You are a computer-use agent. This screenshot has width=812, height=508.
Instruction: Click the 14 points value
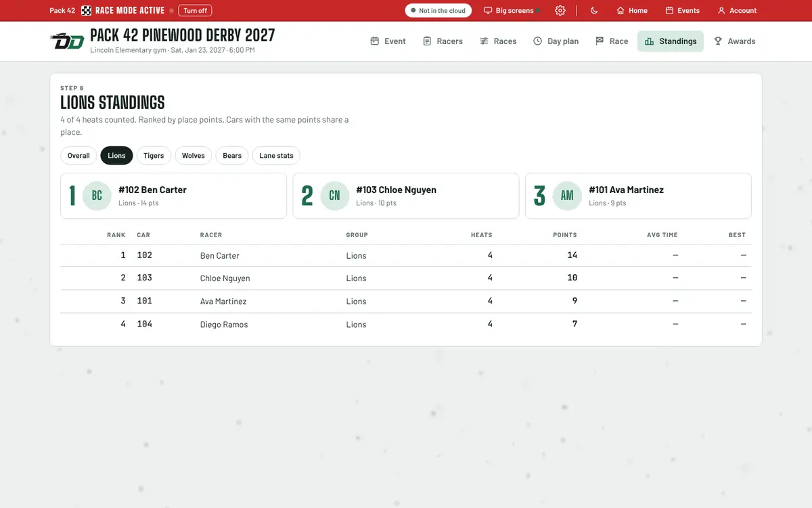tap(572, 255)
